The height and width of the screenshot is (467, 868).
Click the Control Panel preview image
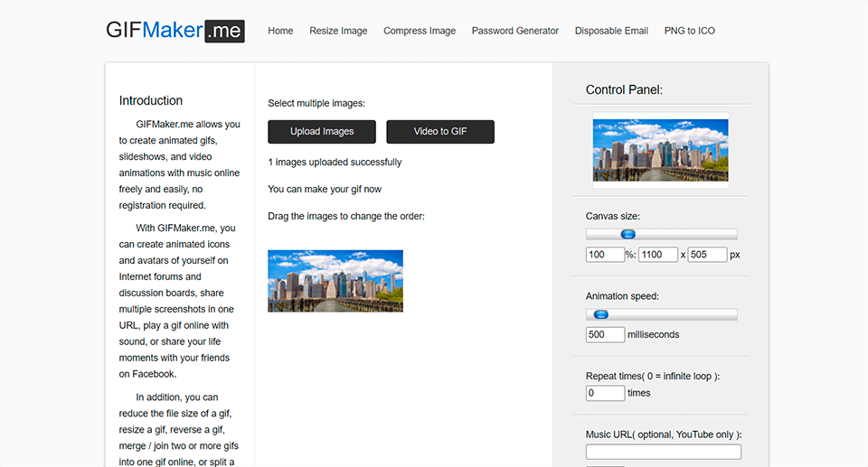click(660, 150)
